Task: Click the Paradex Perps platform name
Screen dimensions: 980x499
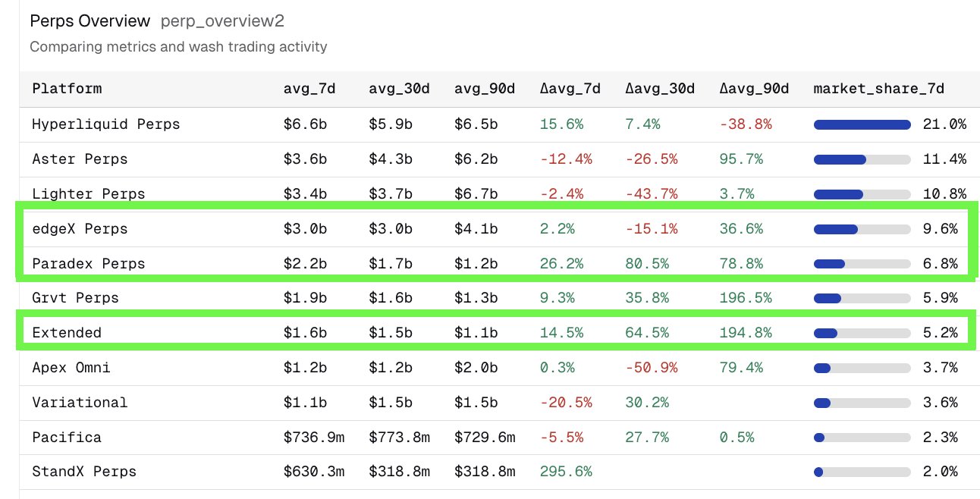Action: 88,264
